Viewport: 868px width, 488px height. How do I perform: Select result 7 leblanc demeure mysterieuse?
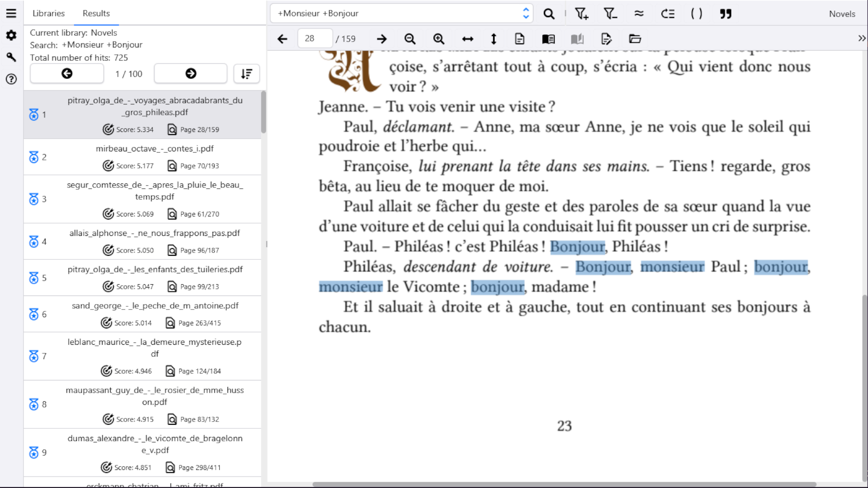142,356
